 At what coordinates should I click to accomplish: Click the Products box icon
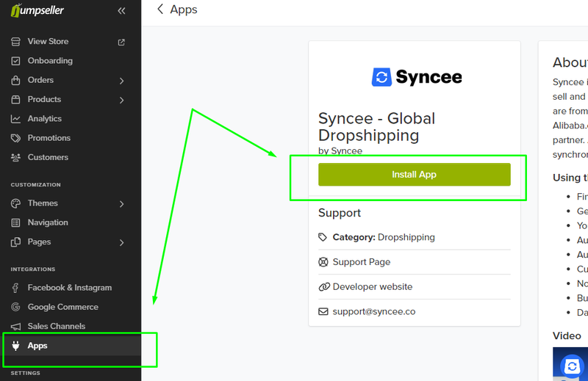[x=15, y=99]
